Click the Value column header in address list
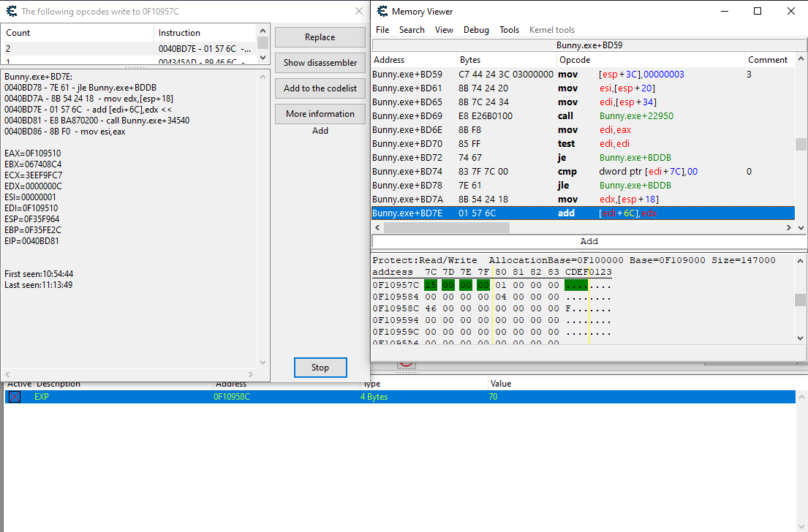Screen dimensions: 808x532 [x=501, y=384]
